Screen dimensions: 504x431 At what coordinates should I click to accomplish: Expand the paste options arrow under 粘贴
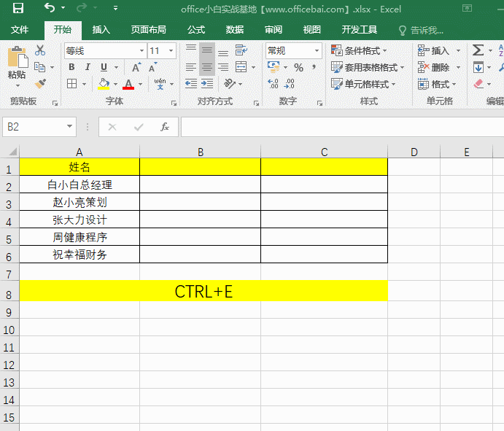(x=18, y=85)
